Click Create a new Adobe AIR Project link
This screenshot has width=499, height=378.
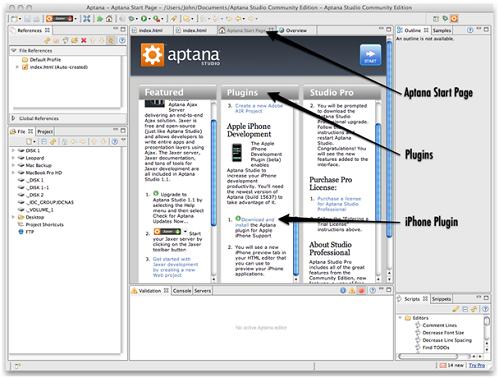tap(259, 108)
